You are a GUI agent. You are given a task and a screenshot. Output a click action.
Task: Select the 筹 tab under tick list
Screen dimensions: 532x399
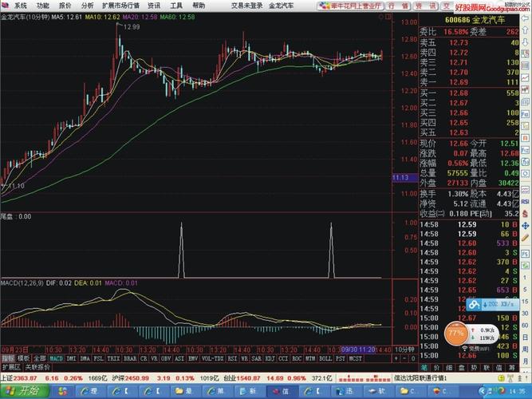pyautogui.click(x=511, y=367)
